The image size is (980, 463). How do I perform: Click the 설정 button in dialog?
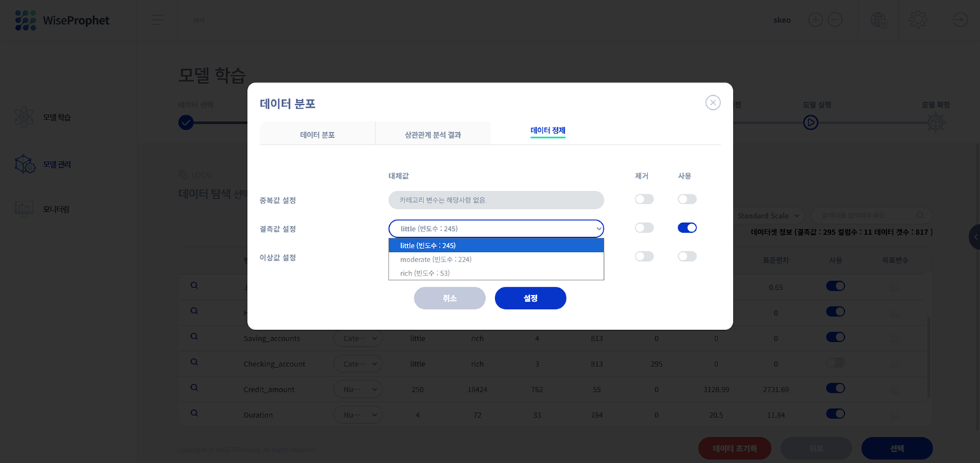(531, 298)
